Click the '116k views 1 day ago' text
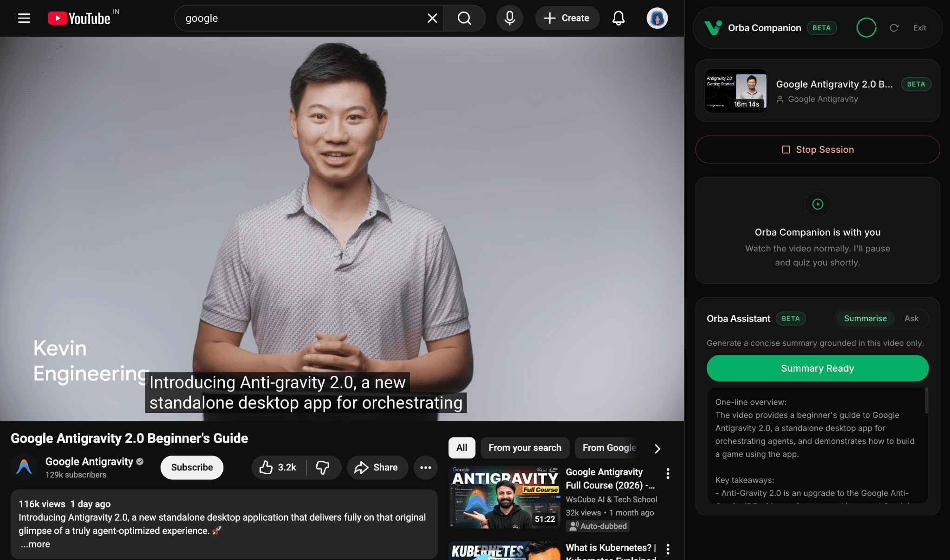The width and height of the screenshot is (950, 560). [x=65, y=504]
